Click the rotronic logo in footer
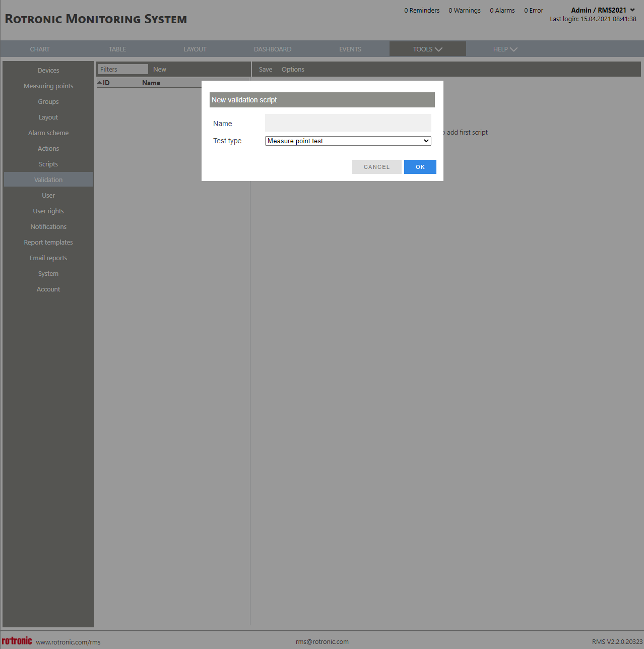 pos(17,640)
